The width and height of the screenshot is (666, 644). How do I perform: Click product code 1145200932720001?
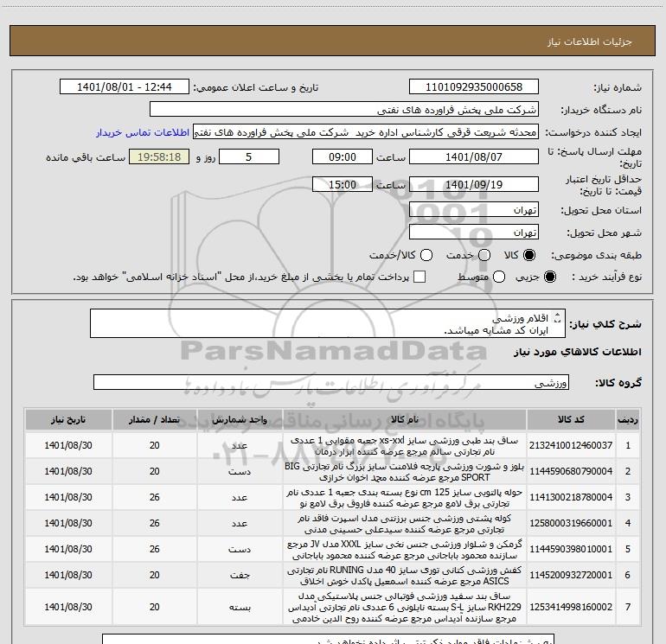(x=571, y=575)
